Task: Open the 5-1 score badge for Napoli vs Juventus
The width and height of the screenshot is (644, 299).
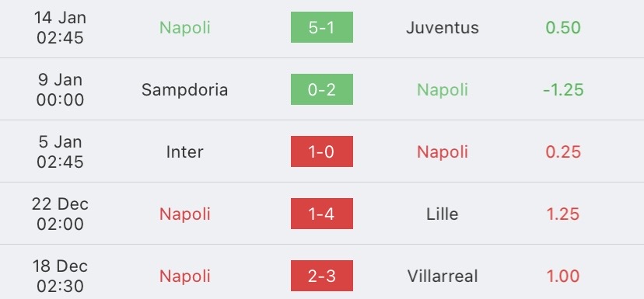Action: tap(321, 27)
